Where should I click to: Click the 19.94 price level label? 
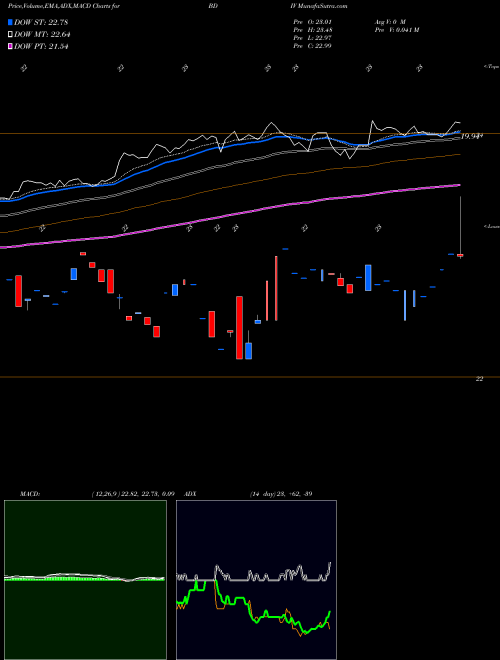(x=471, y=136)
